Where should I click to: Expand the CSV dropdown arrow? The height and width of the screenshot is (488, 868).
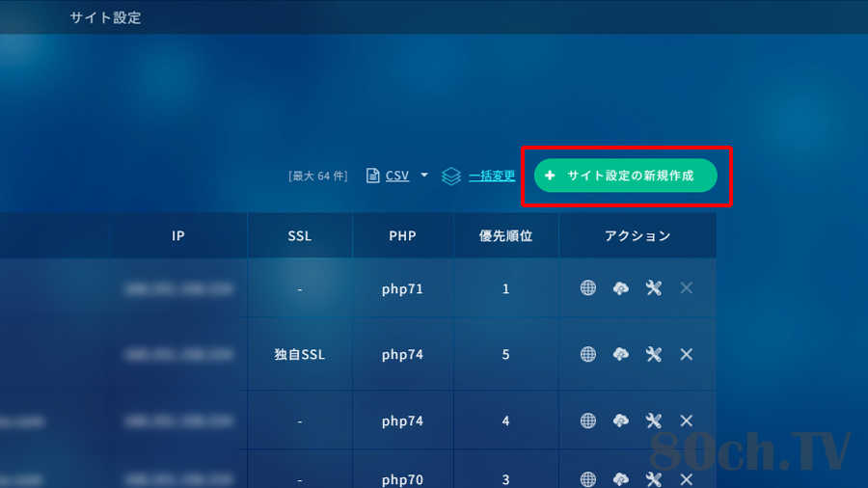(424, 175)
